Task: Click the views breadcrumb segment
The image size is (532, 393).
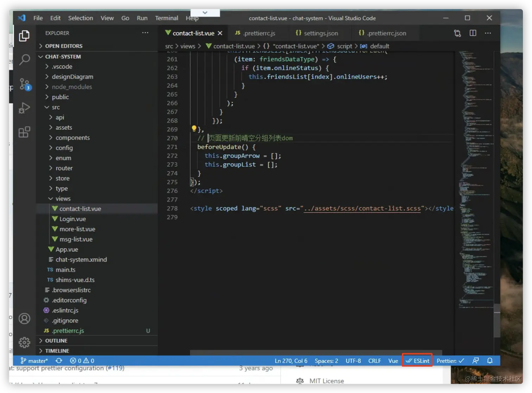Action: coord(188,46)
